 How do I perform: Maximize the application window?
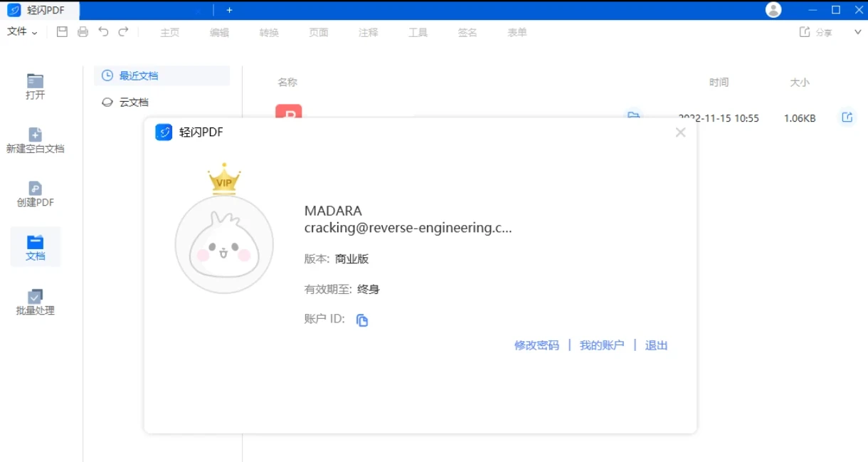point(836,10)
